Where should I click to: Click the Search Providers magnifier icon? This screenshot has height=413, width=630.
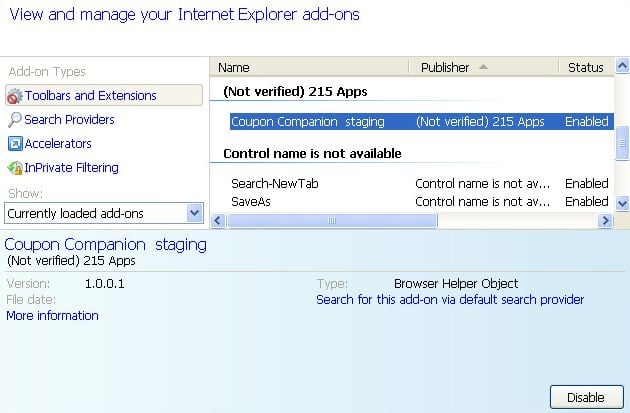click(x=15, y=120)
